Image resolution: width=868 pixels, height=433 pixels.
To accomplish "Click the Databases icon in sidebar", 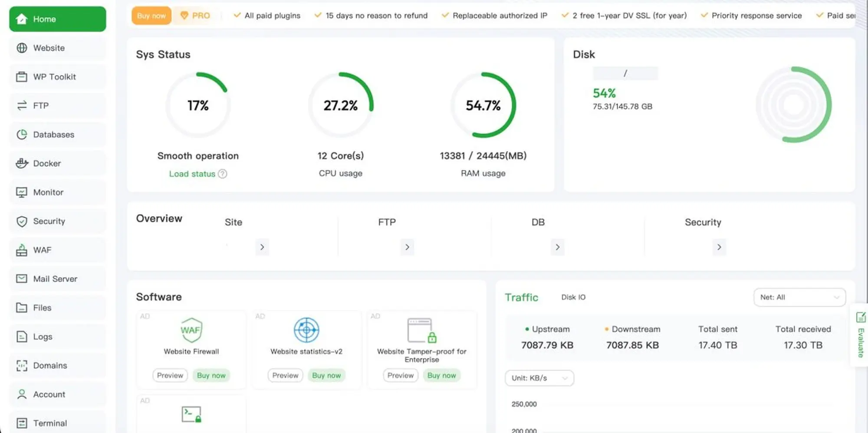I will point(22,135).
